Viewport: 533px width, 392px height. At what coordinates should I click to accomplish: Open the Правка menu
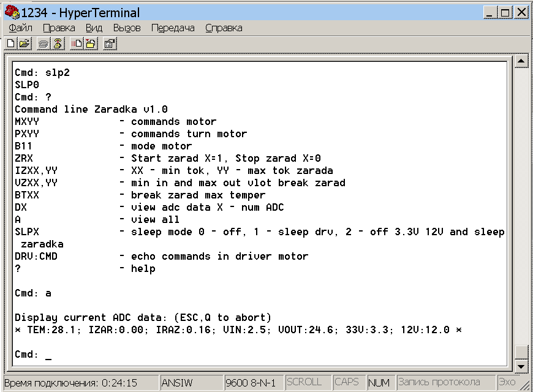[59, 28]
